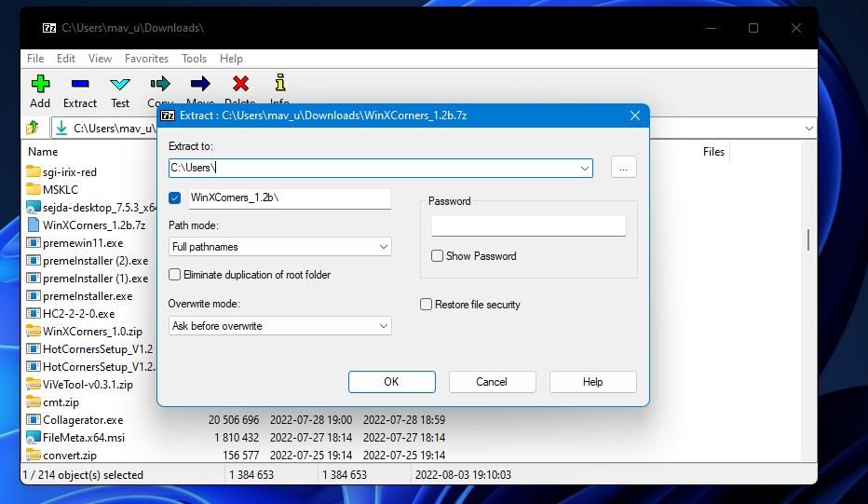Click status bar '1 / 214 object(s) selected'
This screenshot has width=868, height=504.
[x=83, y=474]
